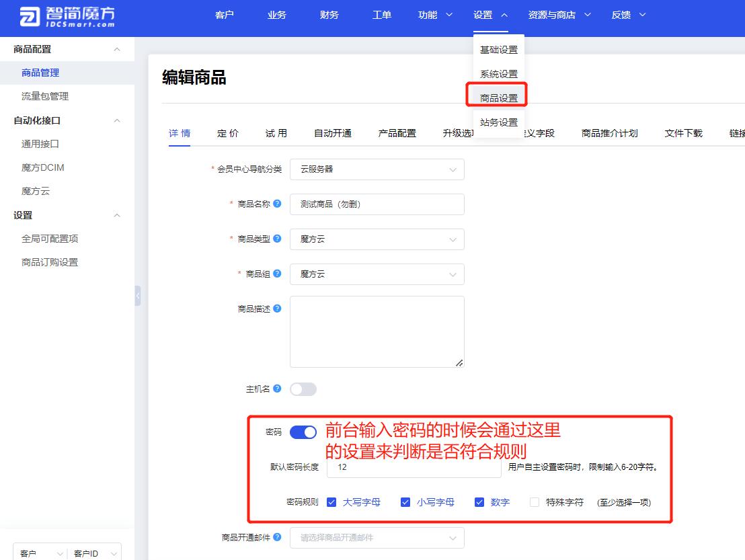Open the 客户 search type dropdown
This screenshot has height=560, width=745.
pos(40,553)
